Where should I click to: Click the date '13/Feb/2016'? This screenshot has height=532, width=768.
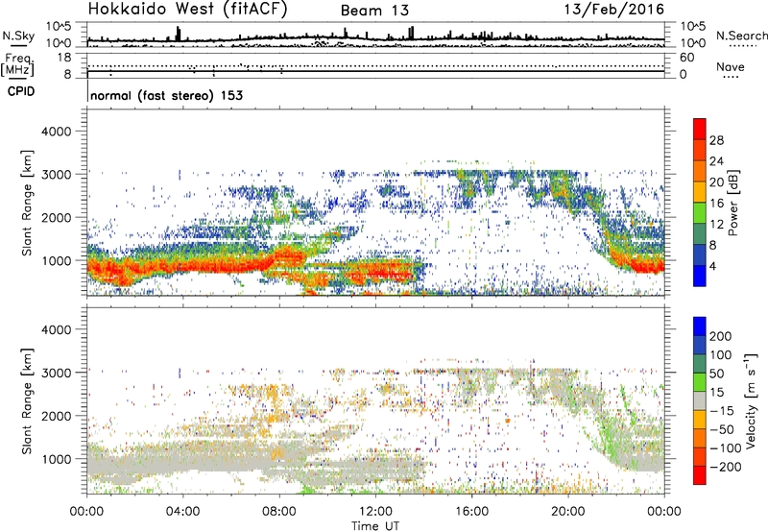pyautogui.click(x=614, y=10)
